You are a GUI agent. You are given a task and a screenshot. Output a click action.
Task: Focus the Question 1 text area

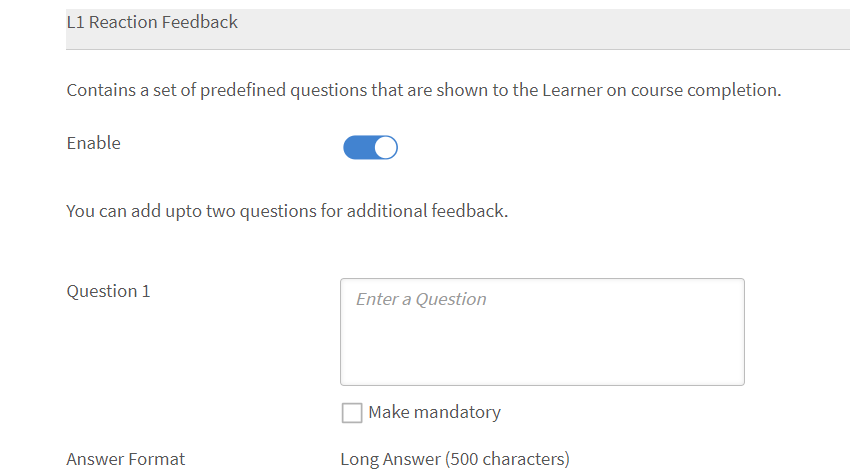(x=542, y=332)
